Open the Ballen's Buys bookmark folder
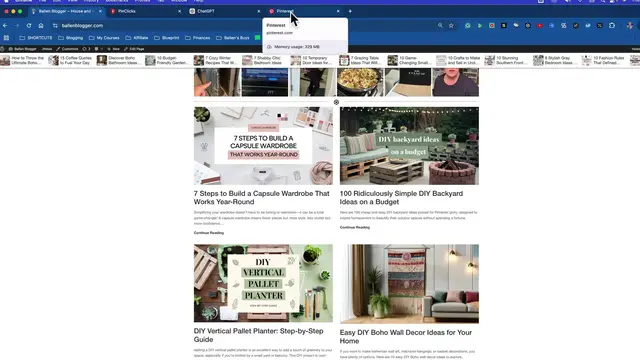 click(233, 38)
